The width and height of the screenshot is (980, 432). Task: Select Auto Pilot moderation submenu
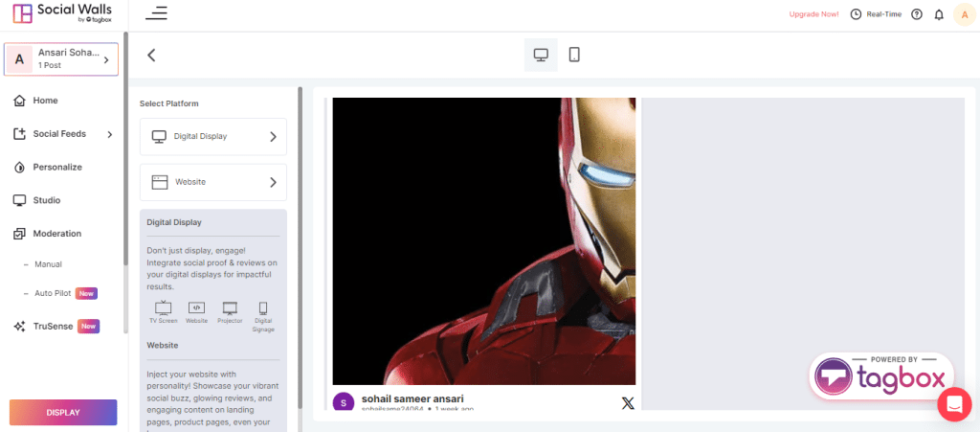(53, 293)
